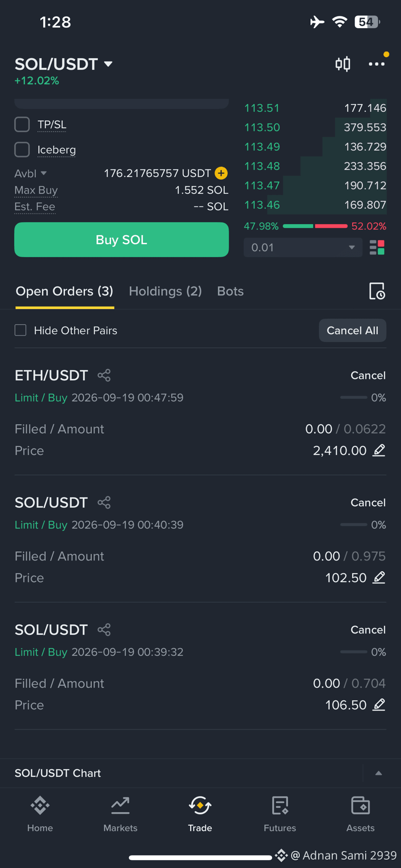Go to Futures in bottom navigation
401x868 pixels.
(280, 814)
